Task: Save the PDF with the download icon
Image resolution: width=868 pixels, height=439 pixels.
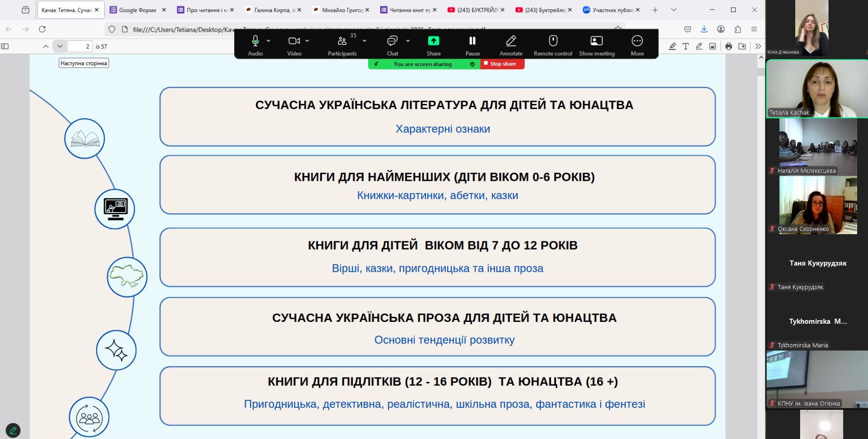Action: [741, 46]
